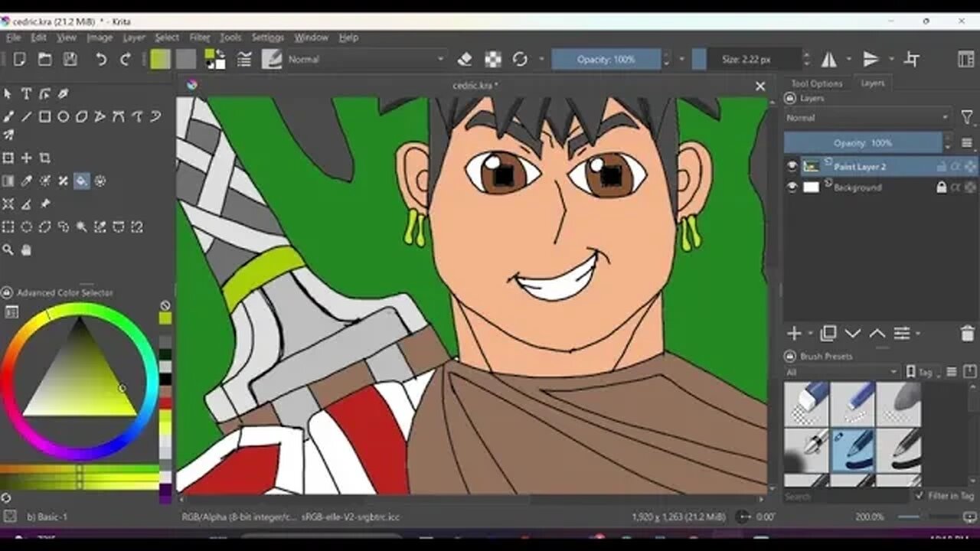The height and width of the screenshot is (551, 980).
Task: Select the Calligraphy tool
Action: 64,93
